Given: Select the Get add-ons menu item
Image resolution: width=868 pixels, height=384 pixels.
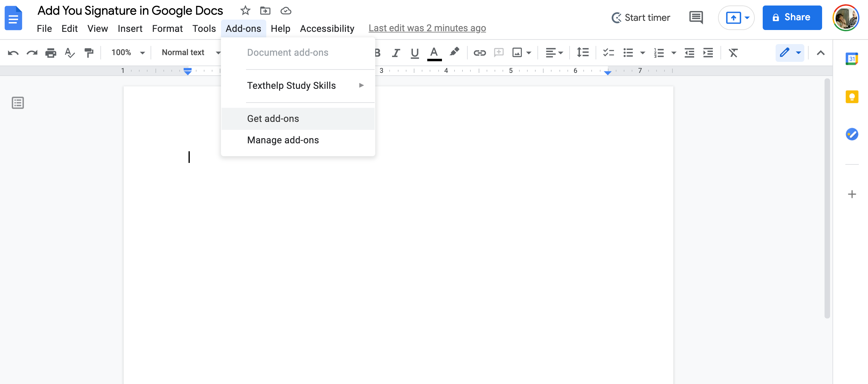Looking at the screenshot, I should pyautogui.click(x=273, y=119).
